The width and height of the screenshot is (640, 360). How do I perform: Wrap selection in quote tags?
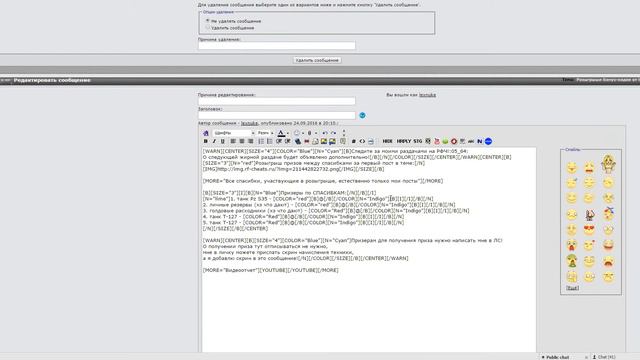tap(343, 141)
